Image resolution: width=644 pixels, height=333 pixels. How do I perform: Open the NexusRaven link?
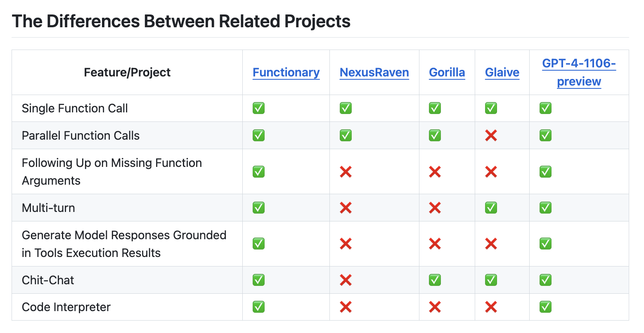pyautogui.click(x=374, y=72)
